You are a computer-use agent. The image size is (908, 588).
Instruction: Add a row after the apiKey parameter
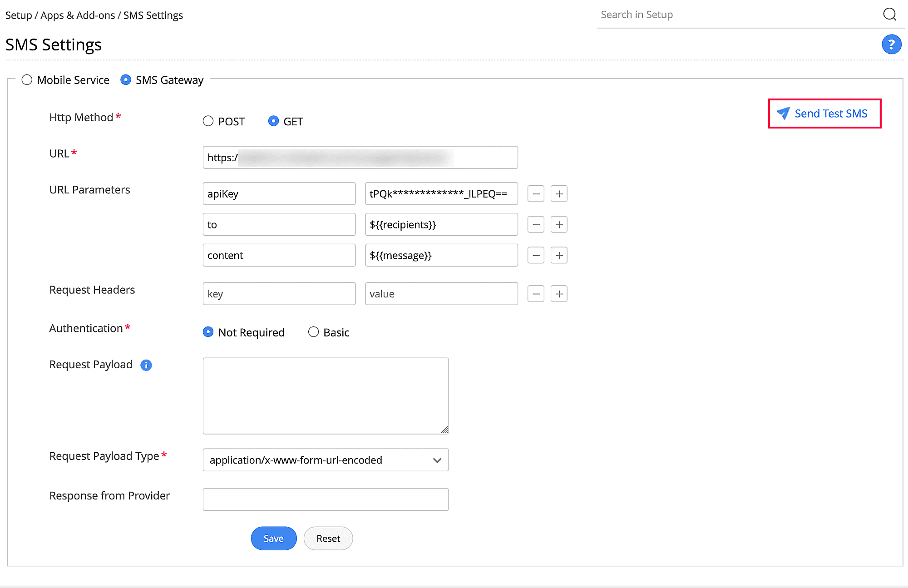559,194
